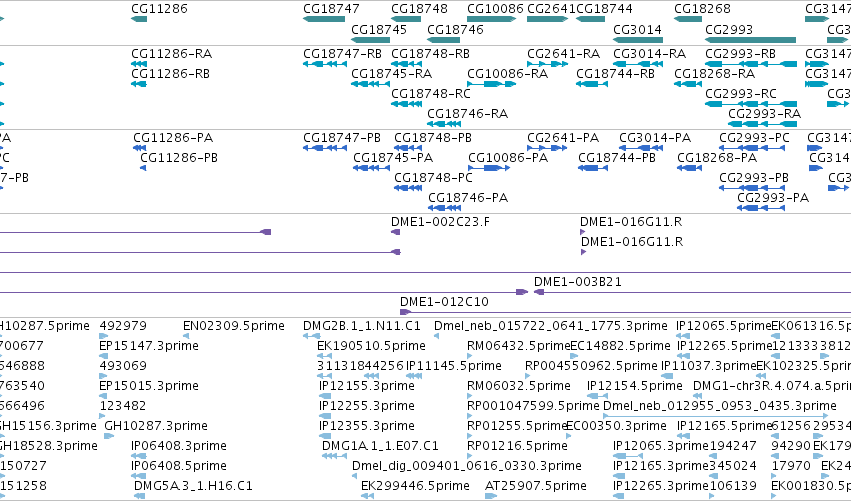The image size is (851, 501).
Task: Click transcript CG18746-RA label
Action: pos(467,113)
